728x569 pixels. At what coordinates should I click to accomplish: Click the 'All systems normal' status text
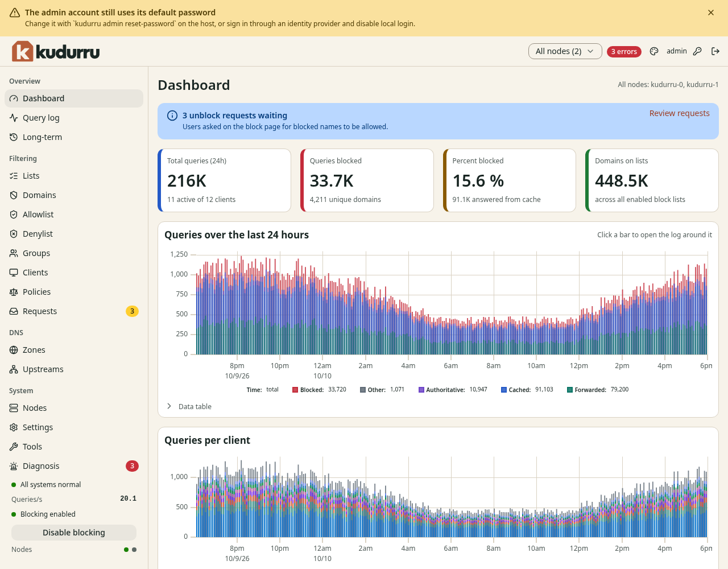click(51, 485)
